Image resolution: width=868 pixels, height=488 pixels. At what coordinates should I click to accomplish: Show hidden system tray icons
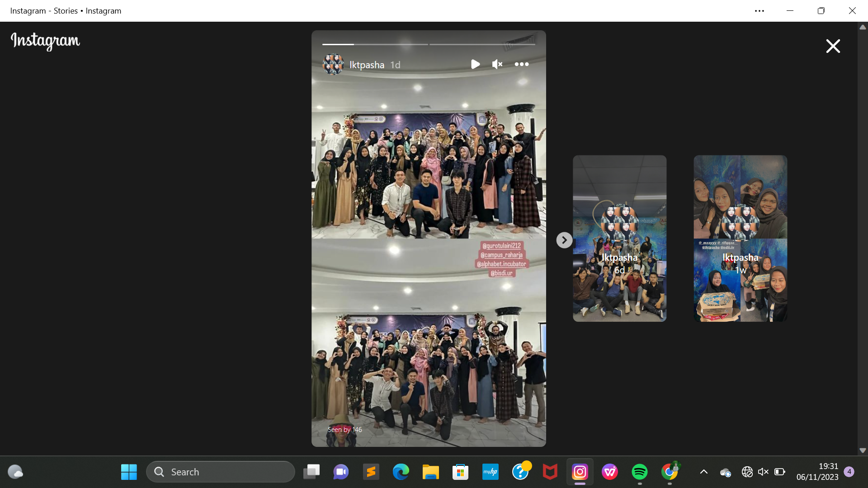click(x=704, y=472)
